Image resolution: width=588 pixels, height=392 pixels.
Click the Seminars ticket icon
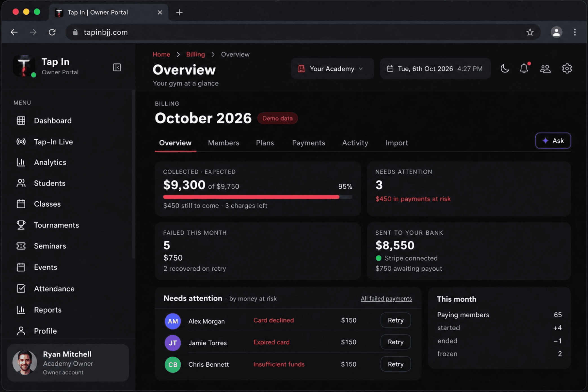click(x=21, y=246)
